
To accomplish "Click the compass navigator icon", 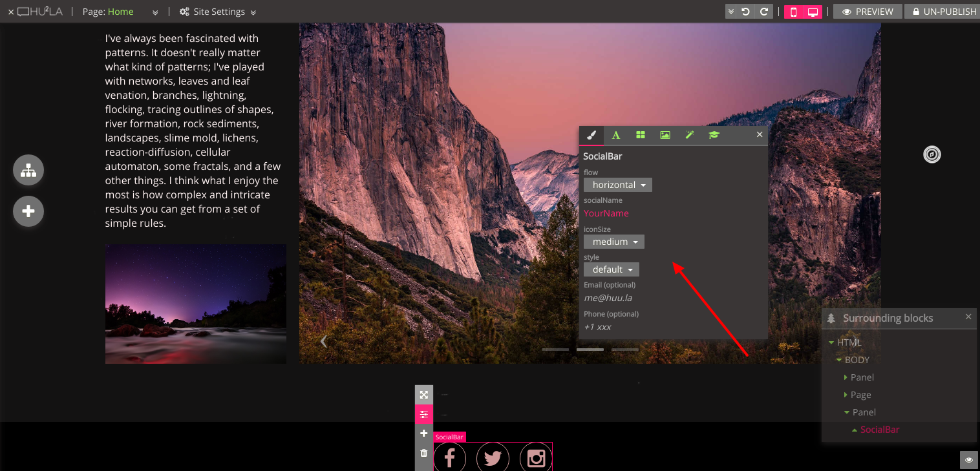I will (x=932, y=154).
